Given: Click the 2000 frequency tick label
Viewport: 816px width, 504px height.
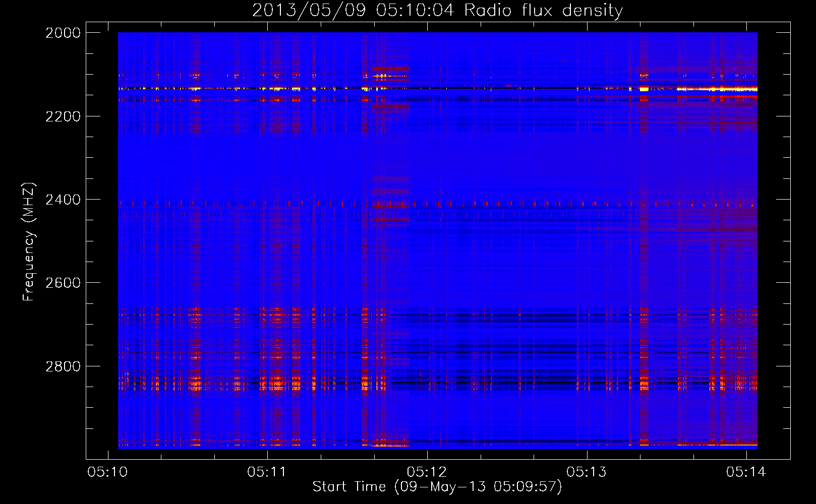Looking at the screenshot, I should [63, 33].
